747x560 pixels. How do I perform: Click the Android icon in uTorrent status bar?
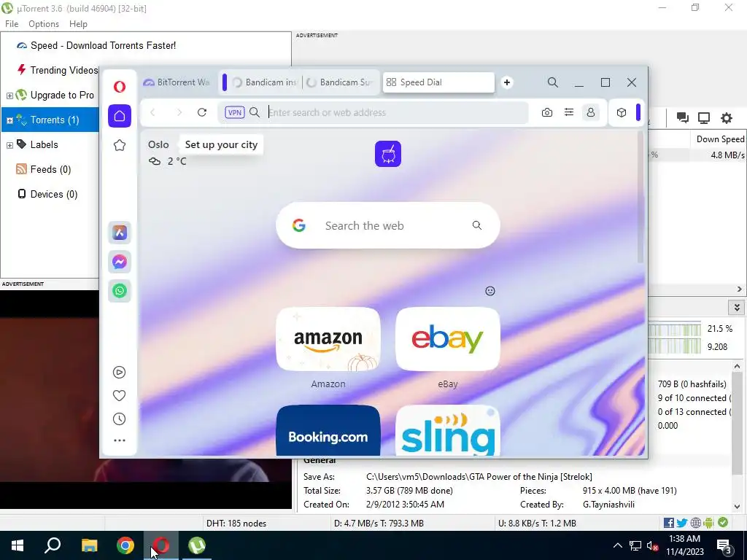point(709,523)
